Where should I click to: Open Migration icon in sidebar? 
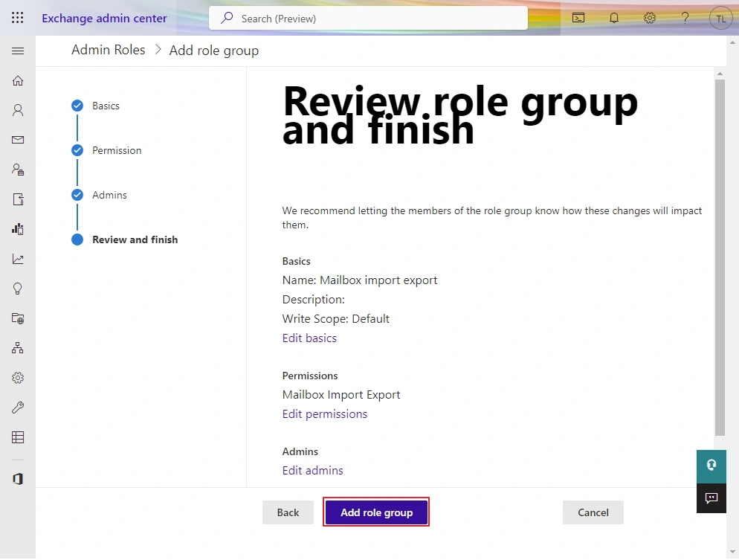pyautogui.click(x=17, y=199)
